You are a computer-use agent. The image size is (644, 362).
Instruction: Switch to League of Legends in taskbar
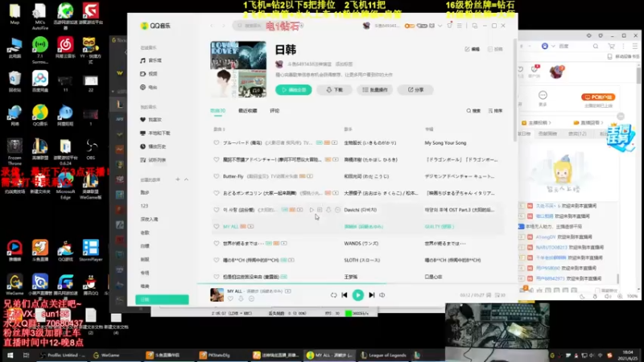pos(384,355)
